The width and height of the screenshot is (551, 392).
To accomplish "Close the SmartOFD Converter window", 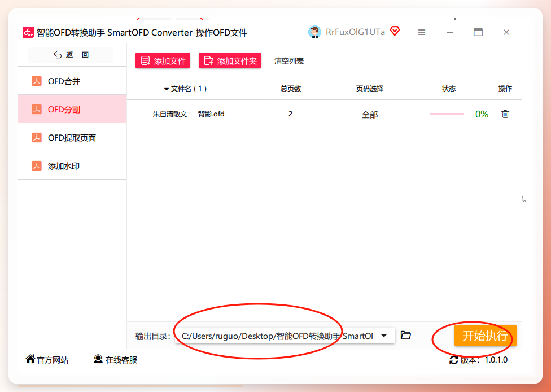I will tap(506, 32).
